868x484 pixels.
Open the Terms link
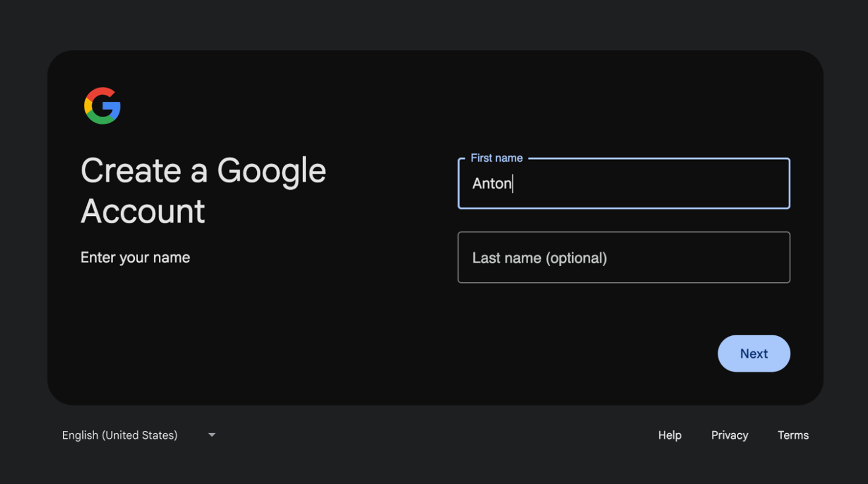793,435
